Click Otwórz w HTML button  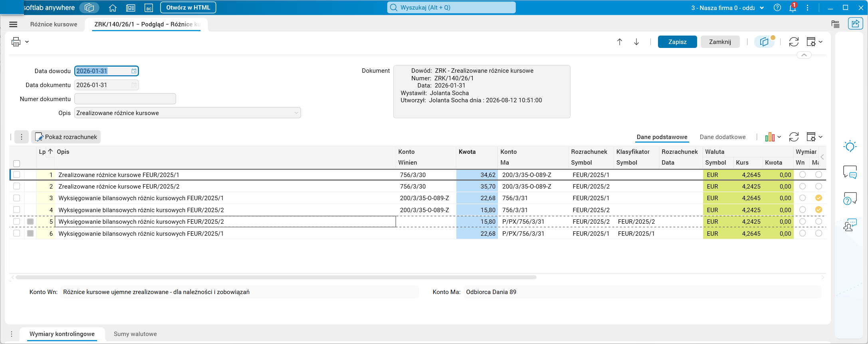coord(188,8)
